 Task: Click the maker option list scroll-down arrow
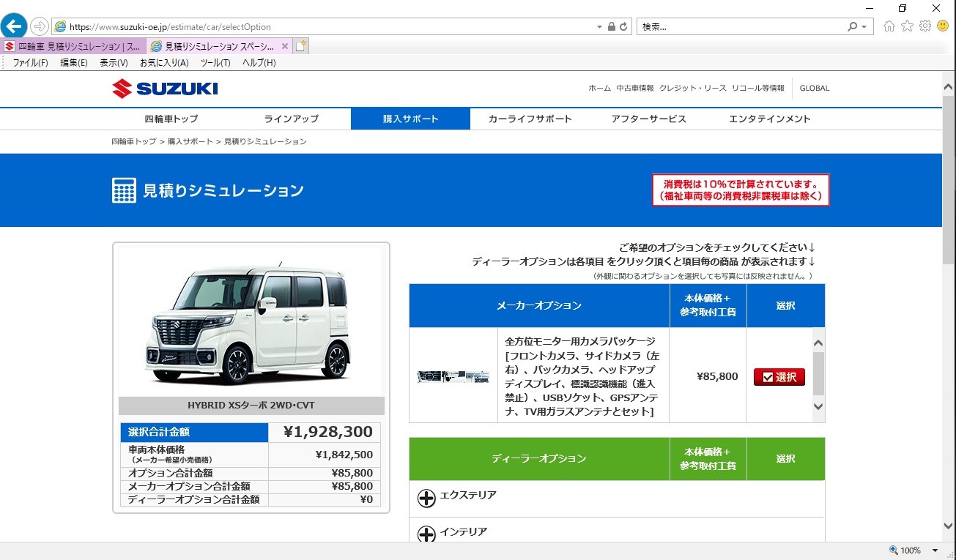pyautogui.click(x=818, y=406)
